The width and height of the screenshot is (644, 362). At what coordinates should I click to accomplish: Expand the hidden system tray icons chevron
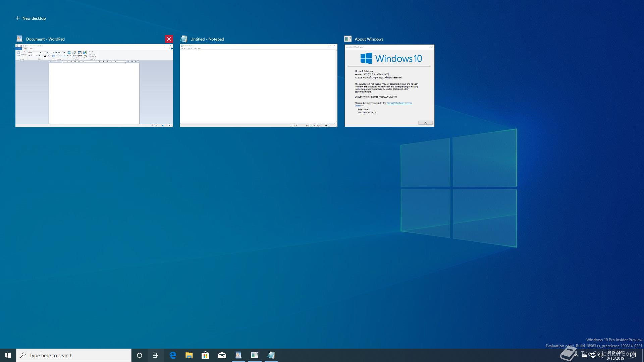click(577, 355)
